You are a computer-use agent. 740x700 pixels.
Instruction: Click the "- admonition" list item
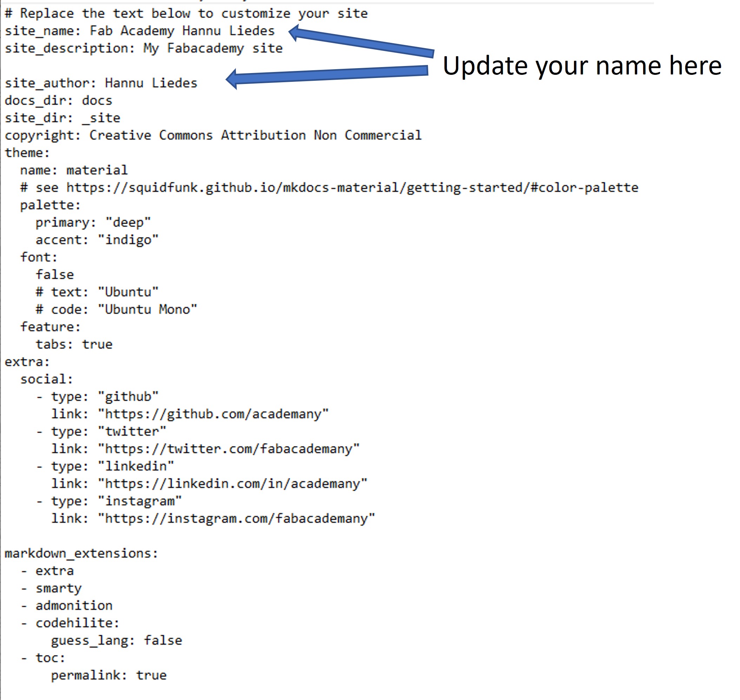[66, 606]
